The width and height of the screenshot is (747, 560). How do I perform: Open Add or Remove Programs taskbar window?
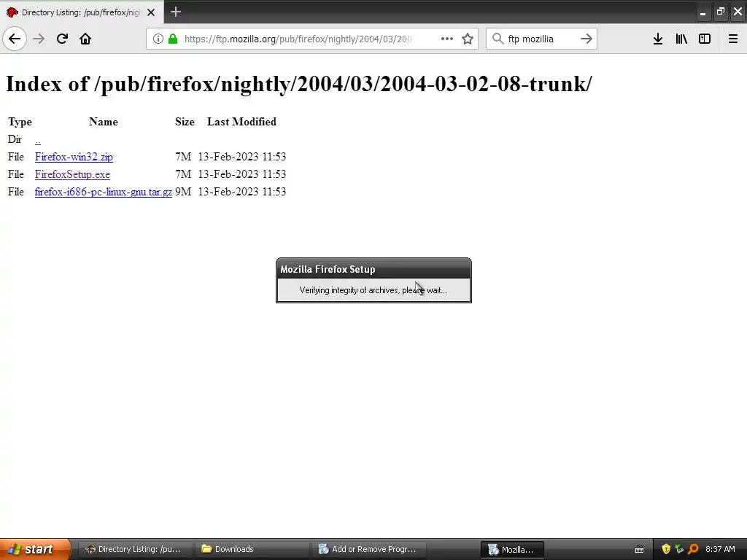368,549
